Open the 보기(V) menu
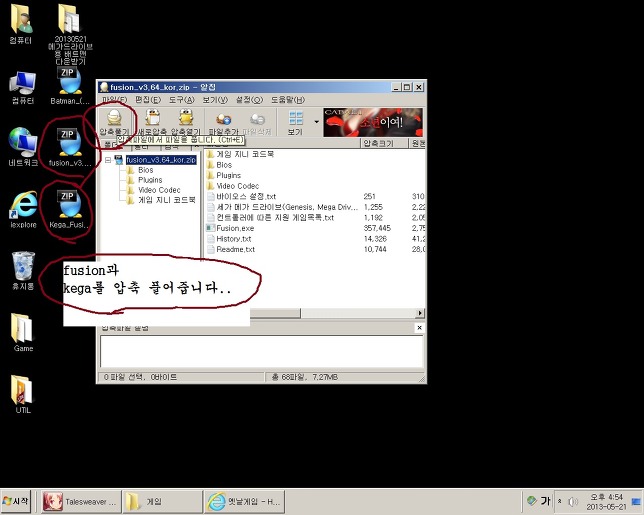Image resolution: width=644 pixels, height=515 pixels. (x=215, y=100)
